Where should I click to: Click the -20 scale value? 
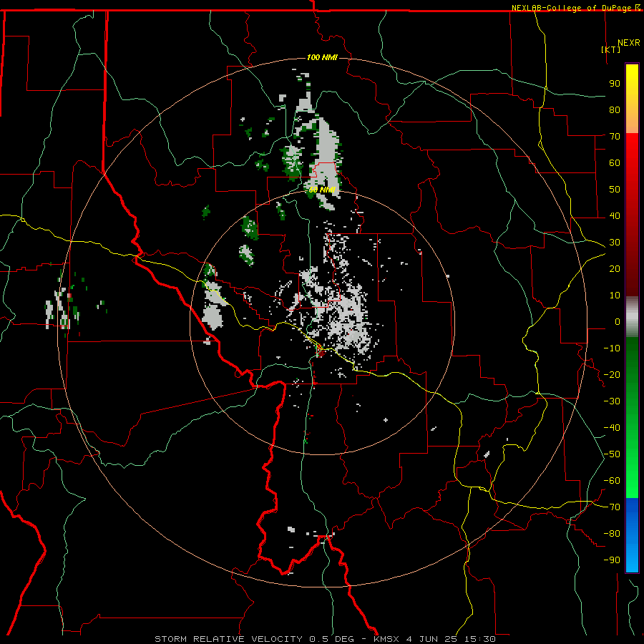[x=612, y=374]
